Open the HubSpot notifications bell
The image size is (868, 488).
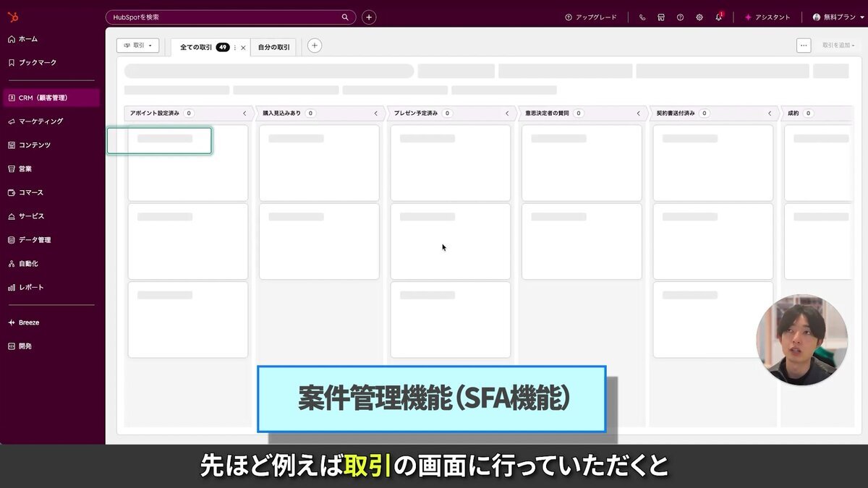(x=719, y=17)
